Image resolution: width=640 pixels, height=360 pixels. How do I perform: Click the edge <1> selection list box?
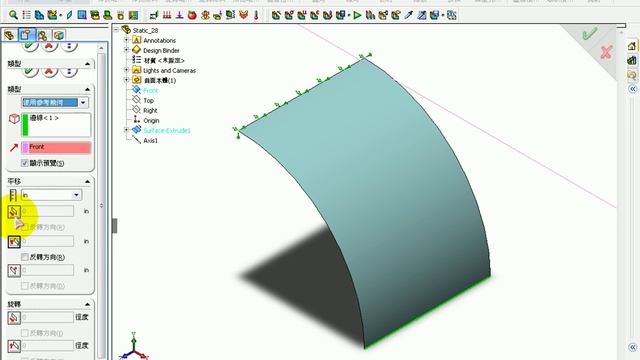[x=56, y=125]
